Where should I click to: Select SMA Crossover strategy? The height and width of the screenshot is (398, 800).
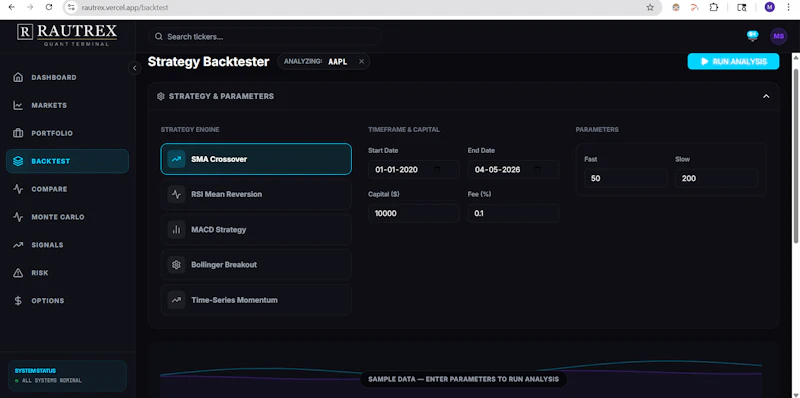(256, 159)
